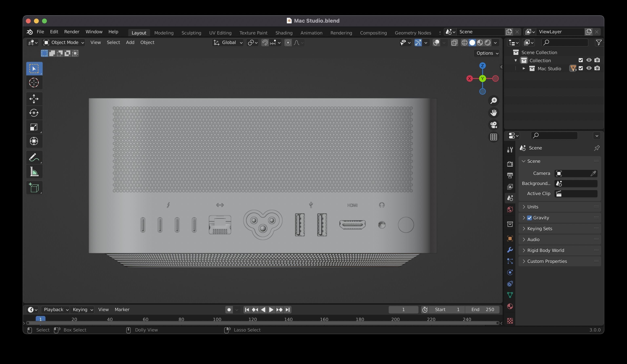Switch to the Modeling workspace tab
The width and height of the screenshot is (627, 364).
[x=164, y=33]
